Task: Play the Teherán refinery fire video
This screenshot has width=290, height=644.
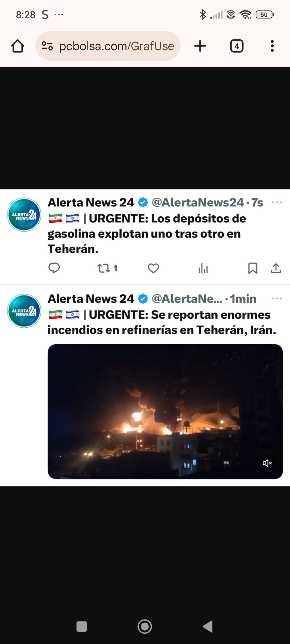Action: [x=165, y=412]
